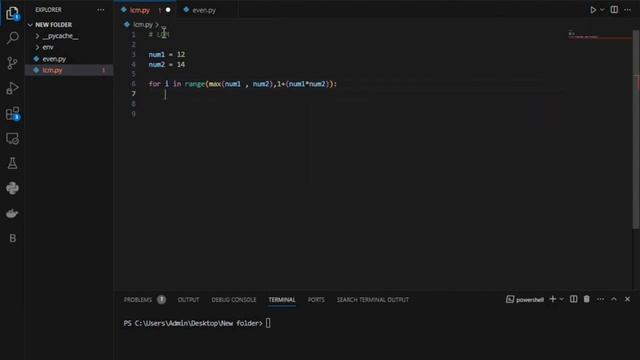Image resolution: width=640 pixels, height=360 pixels.
Task: Select the TERMINAL panel tab
Action: pyautogui.click(x=282, y=300)
